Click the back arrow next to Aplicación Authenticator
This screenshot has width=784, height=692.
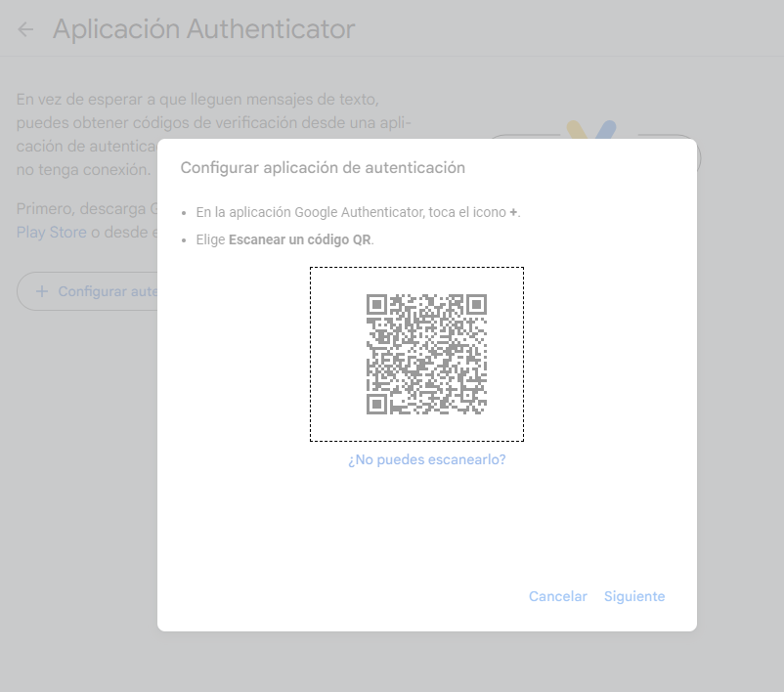[x=25, y=29]
